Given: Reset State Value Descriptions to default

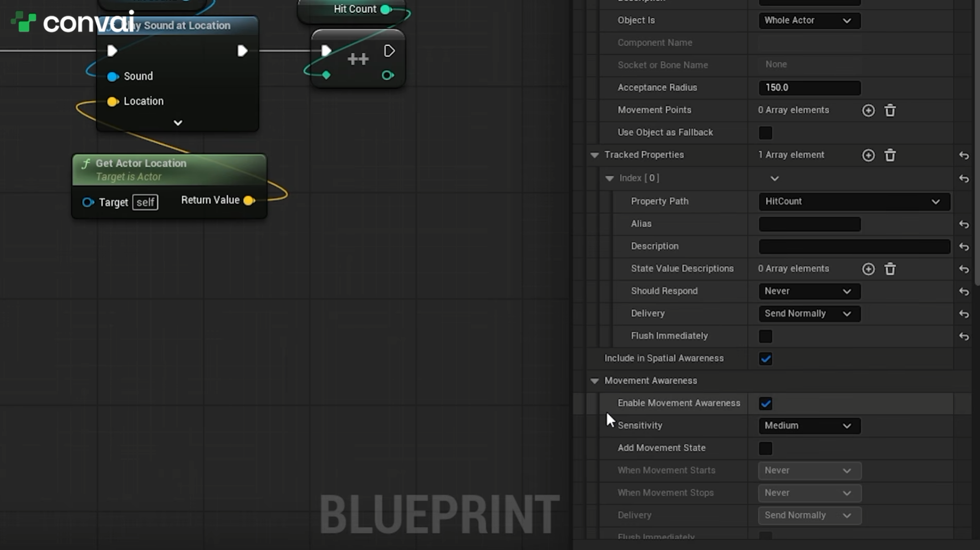Looking at the screenshot, I should (x=964, y=269).
